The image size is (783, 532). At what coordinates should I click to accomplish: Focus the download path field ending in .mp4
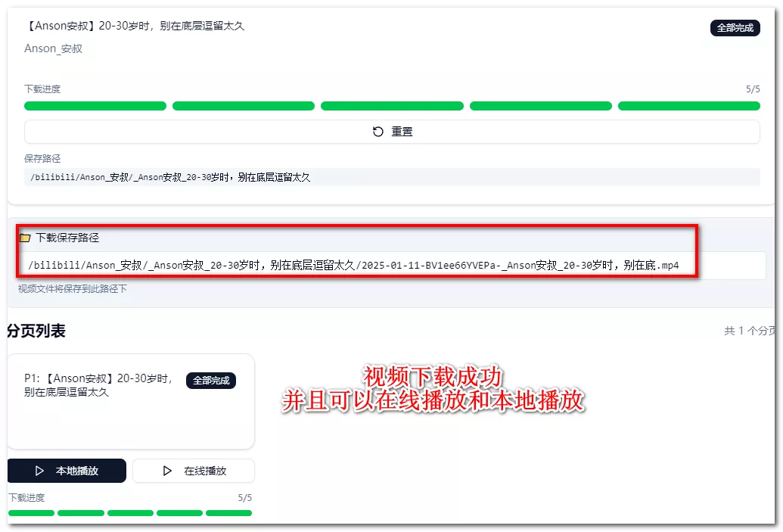click(x=353, y=266)
